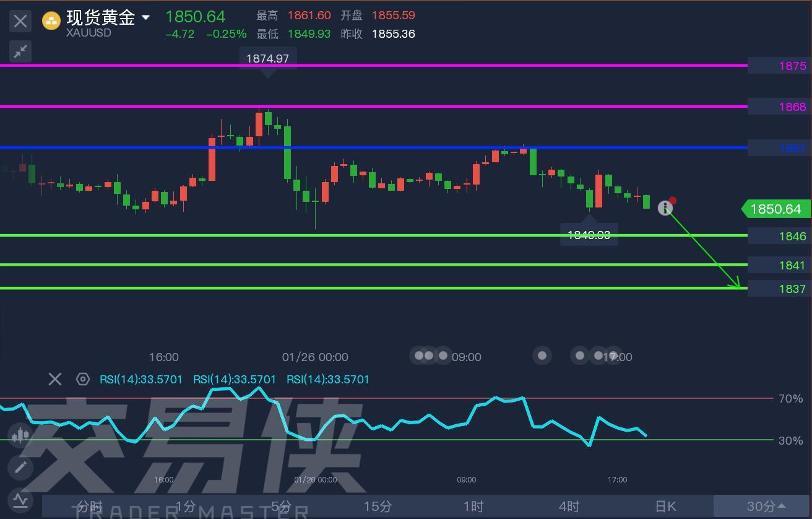Open the 现货黄金 symbol dropdown arrow

[x=146, y=17]
